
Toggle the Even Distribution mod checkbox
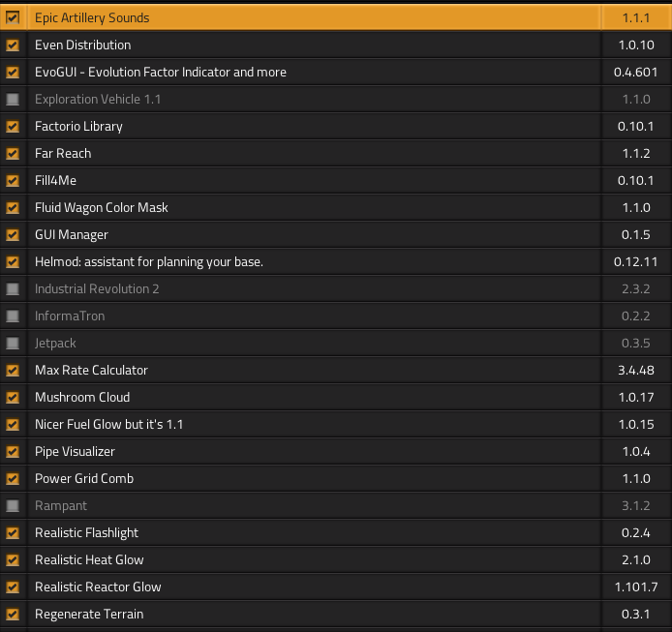click(x=13, y=45)
